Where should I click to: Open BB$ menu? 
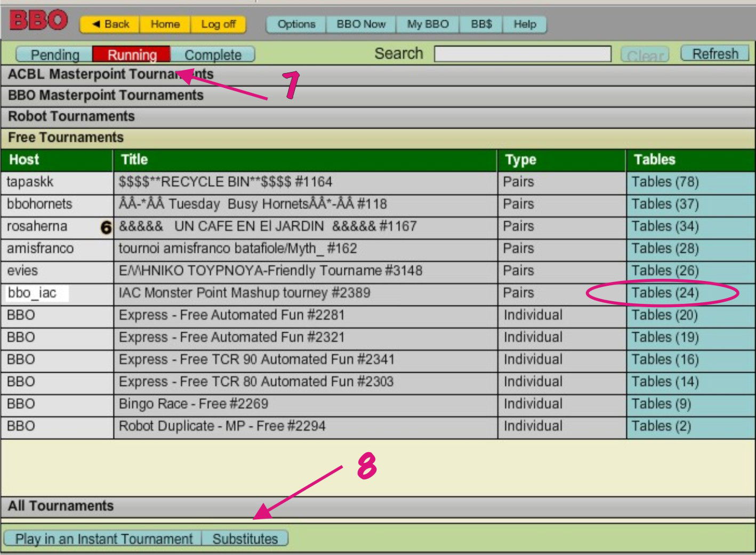click(x=481, y=24)
